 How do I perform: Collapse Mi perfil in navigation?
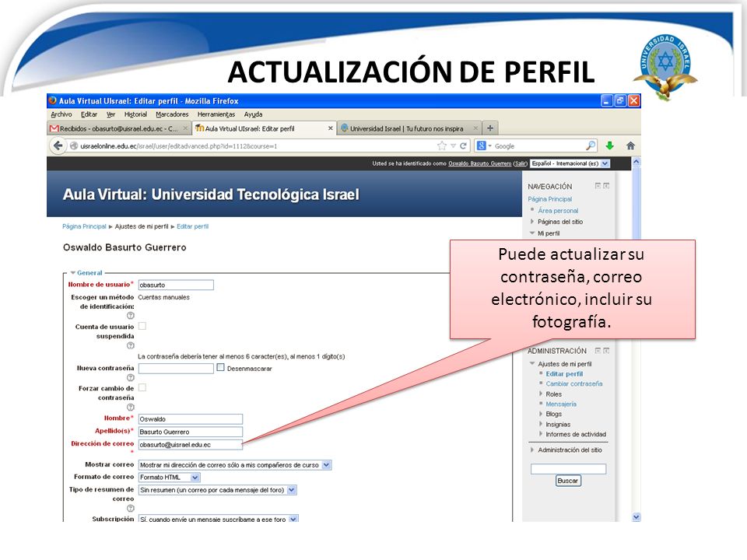coord(532,233)
